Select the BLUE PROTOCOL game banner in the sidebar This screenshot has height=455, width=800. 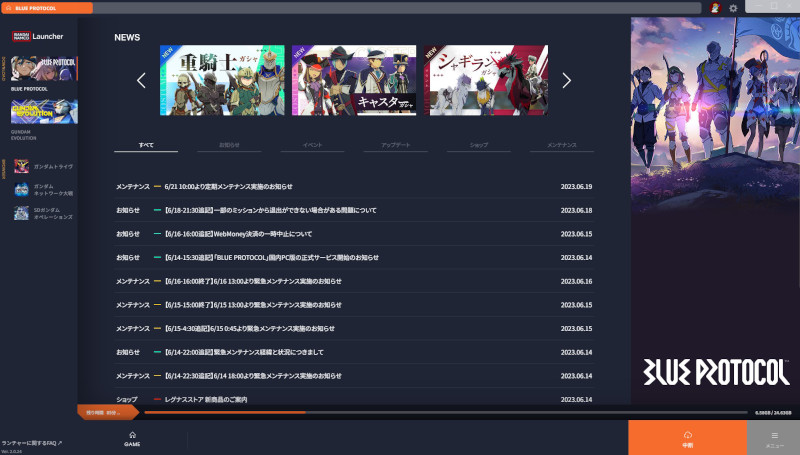[44, 68]
